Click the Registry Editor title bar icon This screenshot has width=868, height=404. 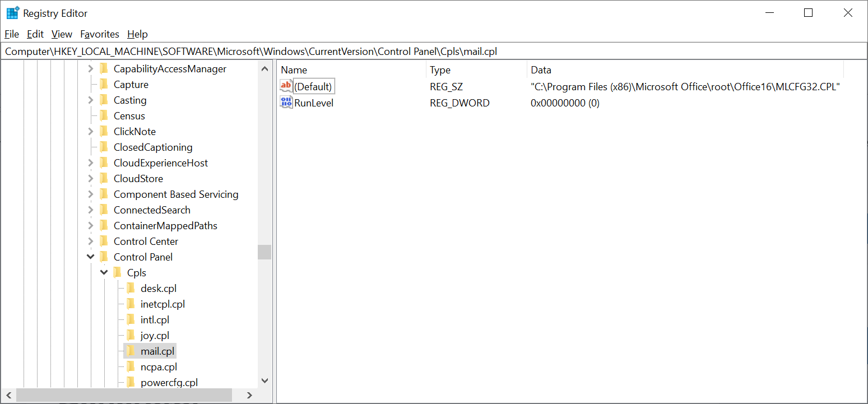click(12, 13)
